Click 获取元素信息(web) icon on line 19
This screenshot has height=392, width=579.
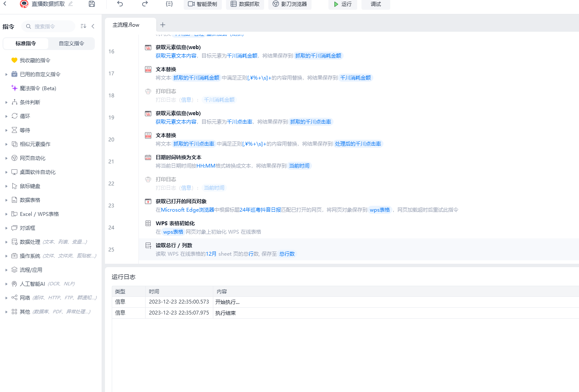[148, 113]
